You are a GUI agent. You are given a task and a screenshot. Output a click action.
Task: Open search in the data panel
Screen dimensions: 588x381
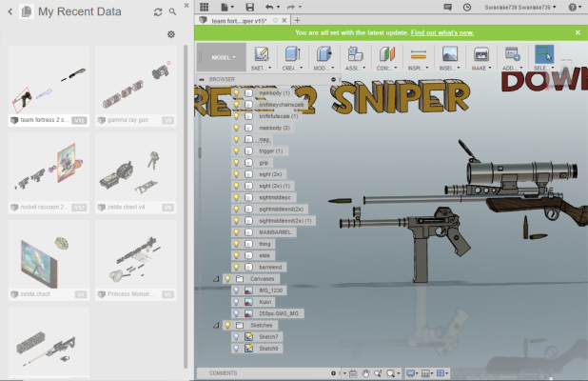pos(172,12)
